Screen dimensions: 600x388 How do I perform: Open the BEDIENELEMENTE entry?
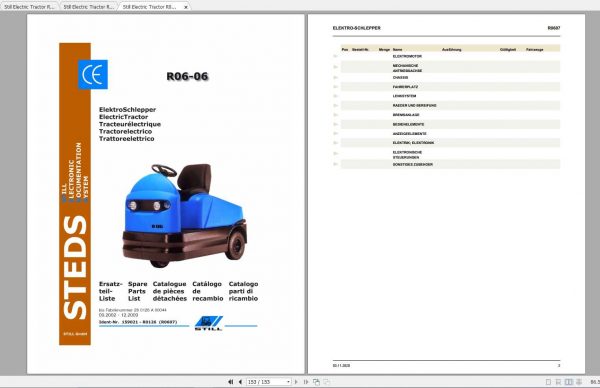(408, 124)
